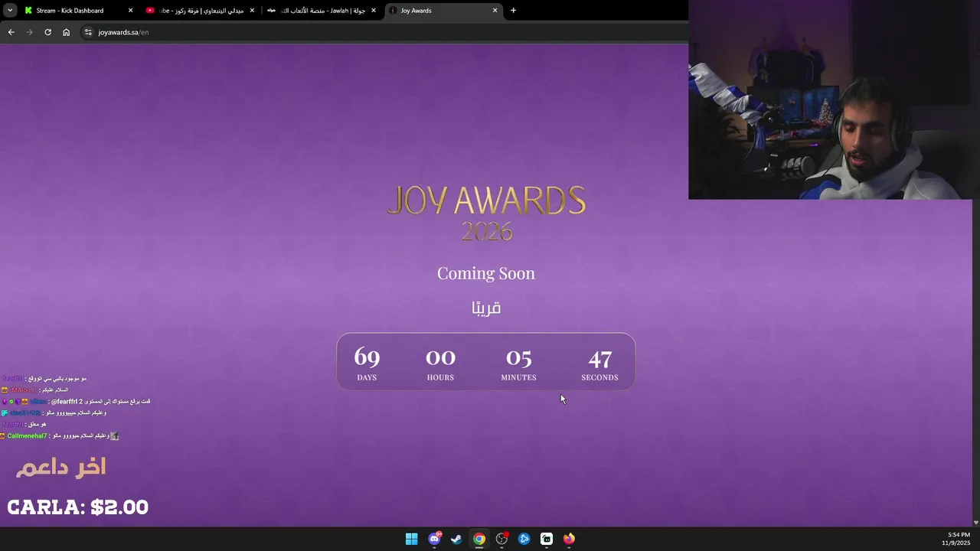Open Discord from the taskbar
This screenshot has height=551, width=980.
[x=434, y=539]
